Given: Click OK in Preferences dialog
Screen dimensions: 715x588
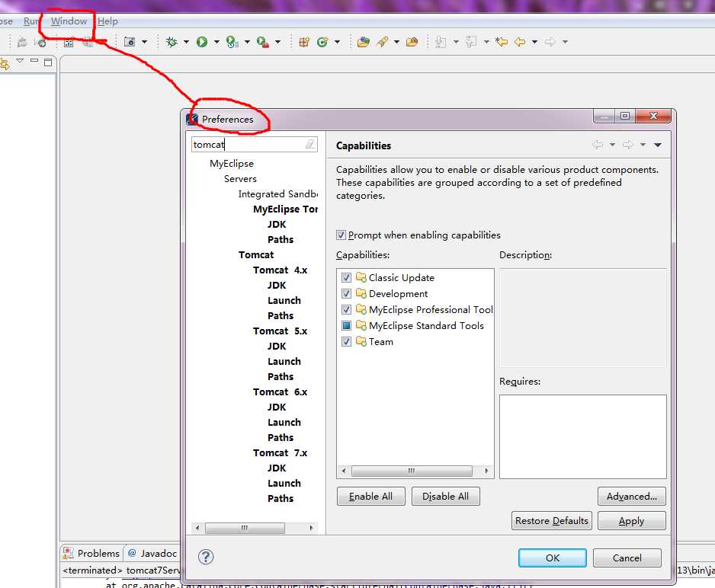Looking at the screenshot, I should (552, 558).
